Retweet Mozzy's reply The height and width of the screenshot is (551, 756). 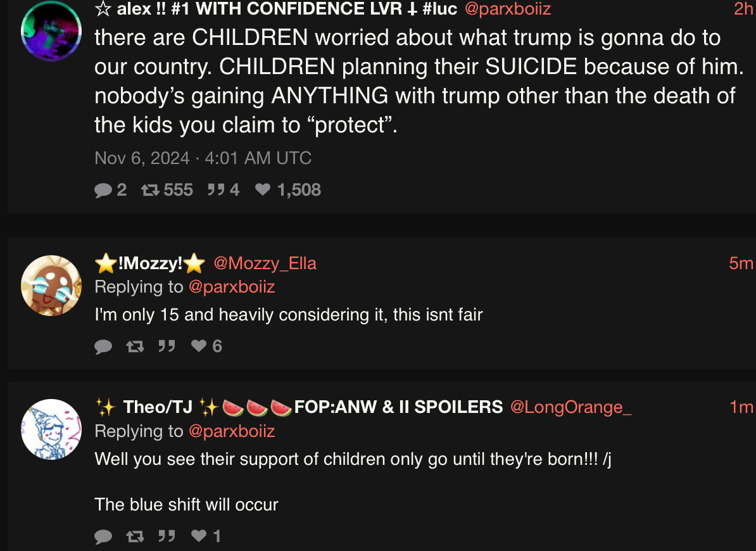135,346
